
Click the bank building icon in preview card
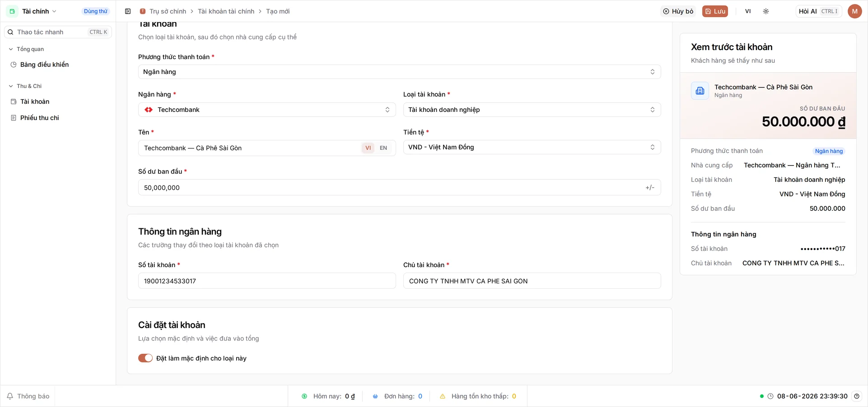[x=700, y=91]
